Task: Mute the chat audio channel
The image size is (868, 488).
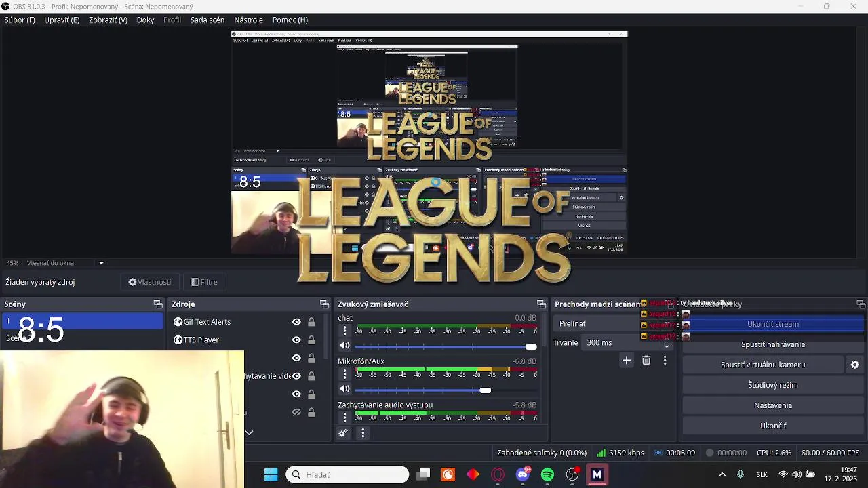Action: click(x=344, y=346)
